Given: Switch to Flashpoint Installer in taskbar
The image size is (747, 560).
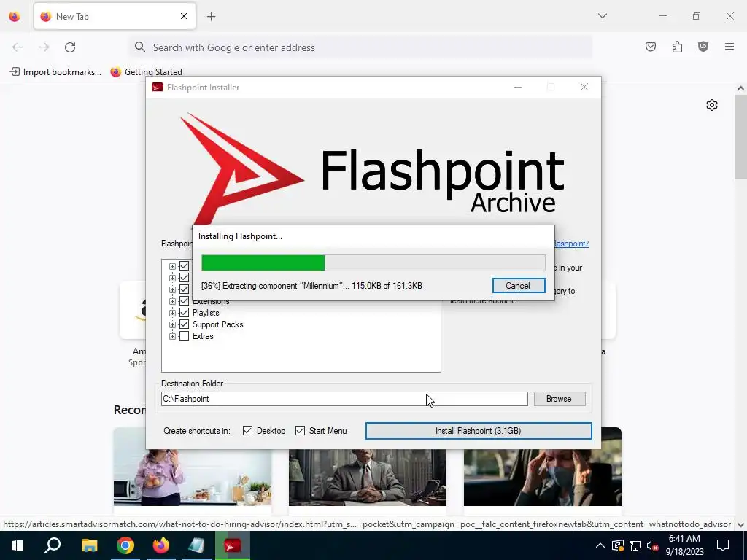Looking at the screenshot, I should (233, 545).
